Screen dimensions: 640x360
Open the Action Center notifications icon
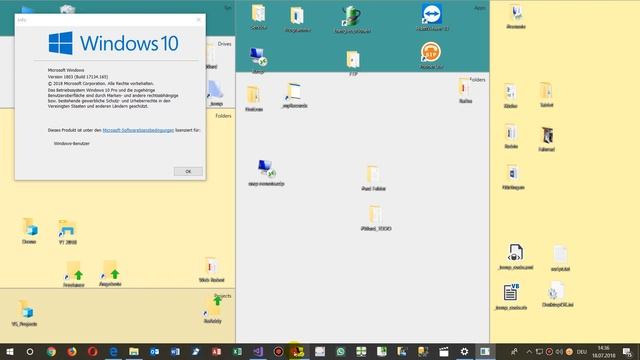[x=627, y=351]
